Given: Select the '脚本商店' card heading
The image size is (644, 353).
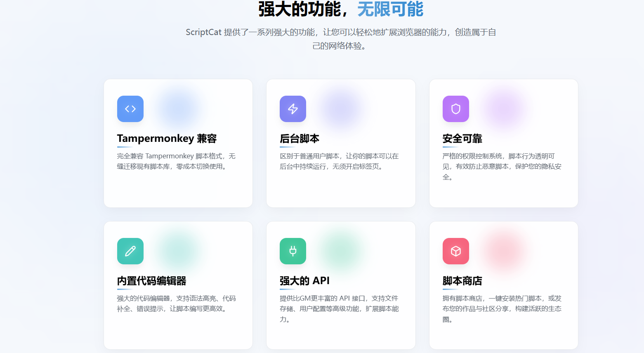Looking at the screenshot, I should tap(462, 281).
